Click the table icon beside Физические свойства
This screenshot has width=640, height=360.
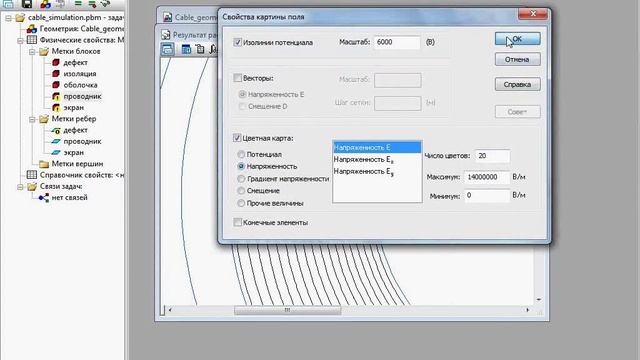31,40
